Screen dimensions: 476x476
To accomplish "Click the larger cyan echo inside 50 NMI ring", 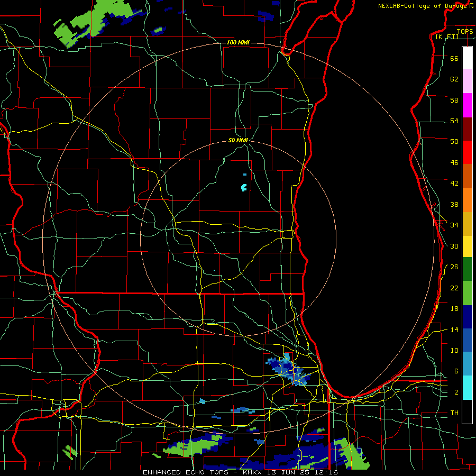I will click(244, 188).
